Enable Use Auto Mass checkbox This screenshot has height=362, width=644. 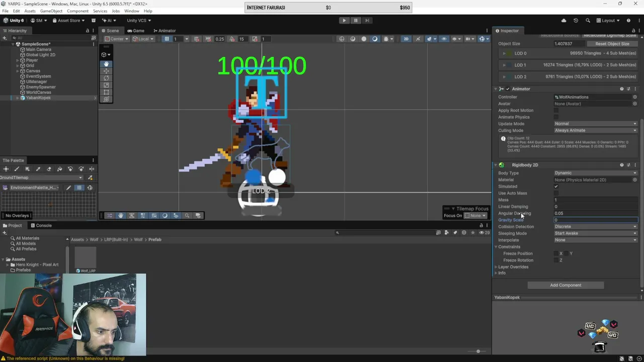[x=556, y=193]
